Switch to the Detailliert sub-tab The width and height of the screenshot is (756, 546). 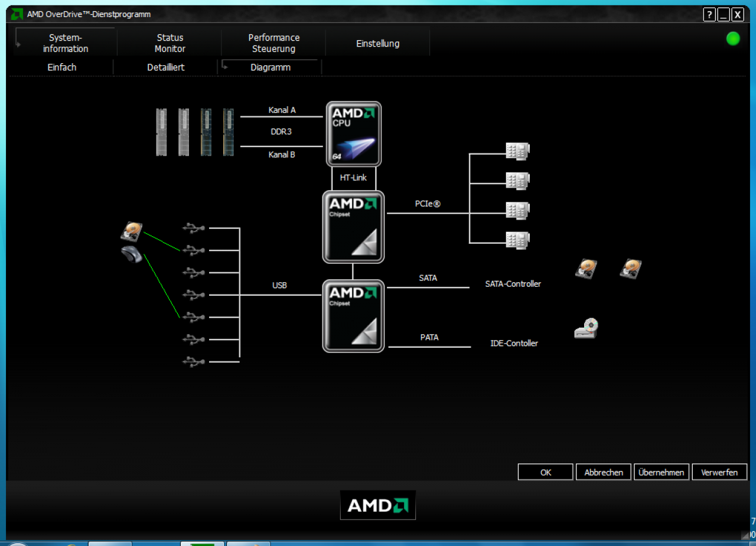166,67
